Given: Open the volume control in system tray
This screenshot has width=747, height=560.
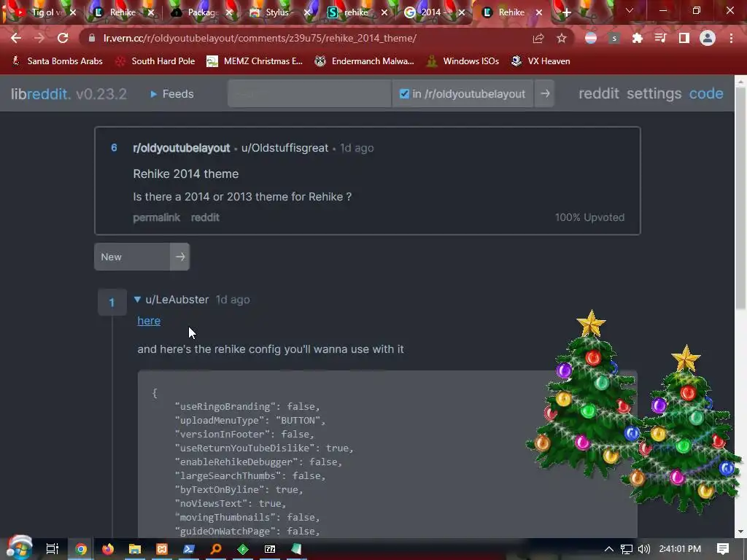Looking at the screenshot, I should tap(644, 549).
